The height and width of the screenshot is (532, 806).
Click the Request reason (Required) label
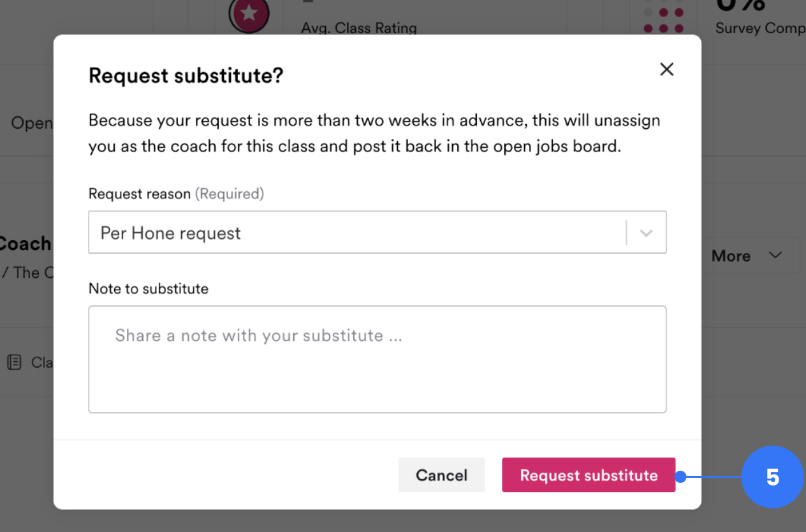pyautogui.click(x=176, y=194)
